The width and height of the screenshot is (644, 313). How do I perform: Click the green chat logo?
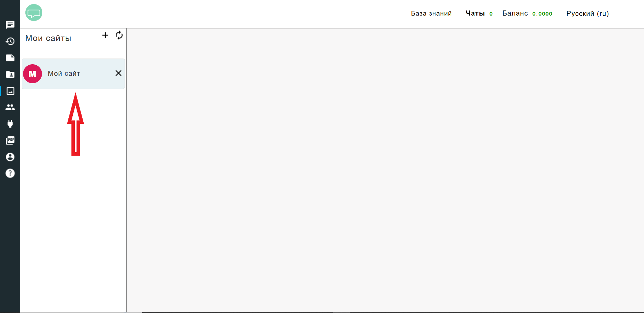(34, 13)
